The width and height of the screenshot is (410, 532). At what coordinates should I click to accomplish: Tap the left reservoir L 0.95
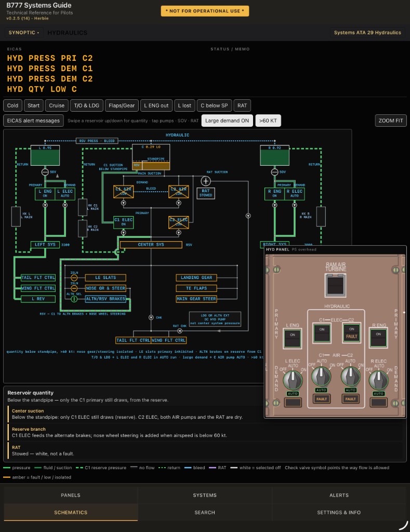pos(45,155)
